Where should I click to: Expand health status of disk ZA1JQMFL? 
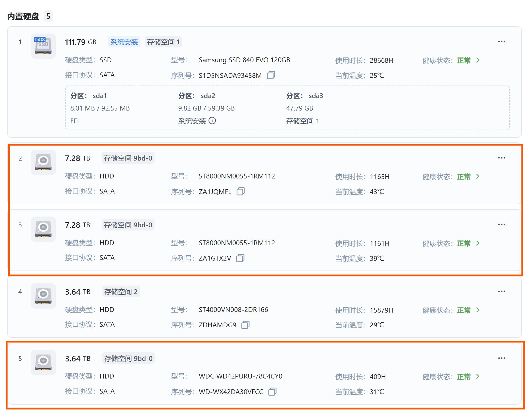pyautogui.click(x=478, y=176)
